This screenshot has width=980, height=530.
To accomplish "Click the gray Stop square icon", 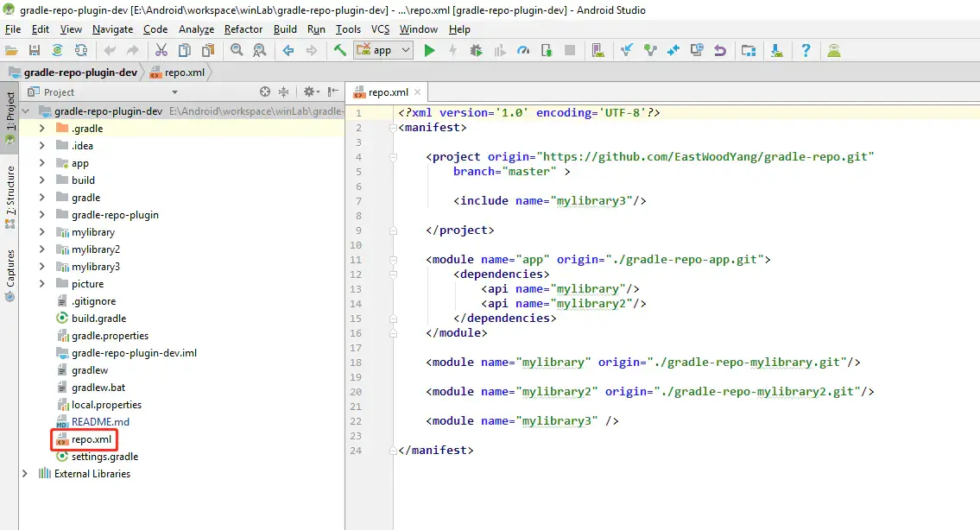I will tap(570, 51).
